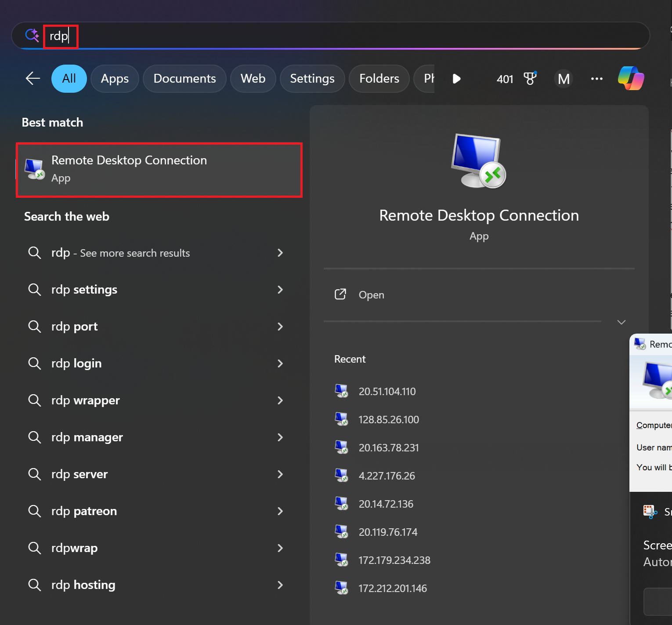Click search icon beside rdp wrapper
This screenshot has height=625, width=672.
[35, 400]
